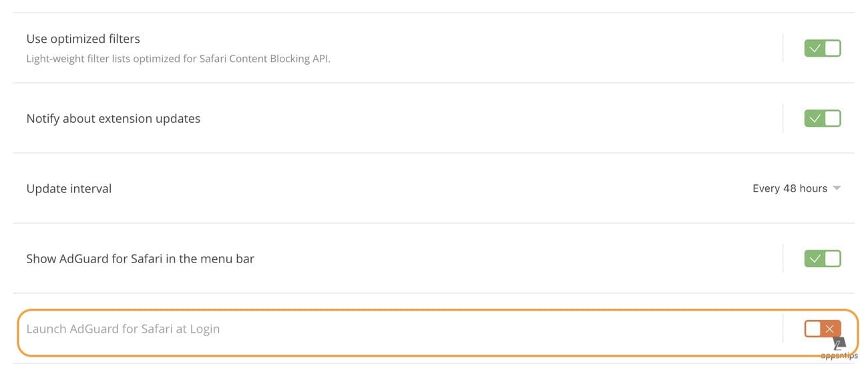This screenshot has width=868, height=376.
Task: Select the Notify about extension updates label
Action: coord(113,118)
